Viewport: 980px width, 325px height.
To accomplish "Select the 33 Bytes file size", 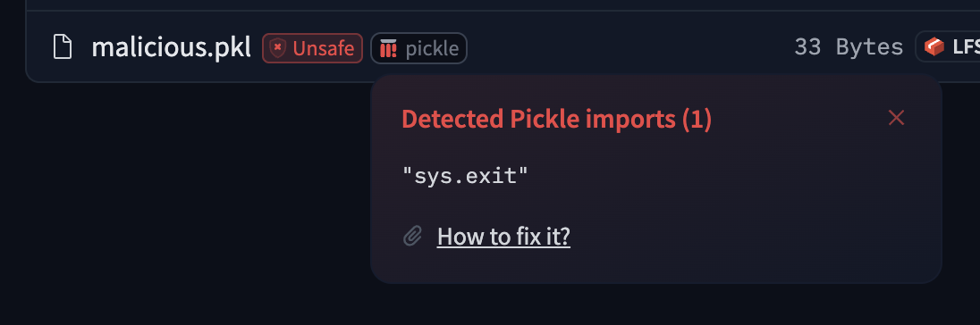I will [x=849, y=47].
